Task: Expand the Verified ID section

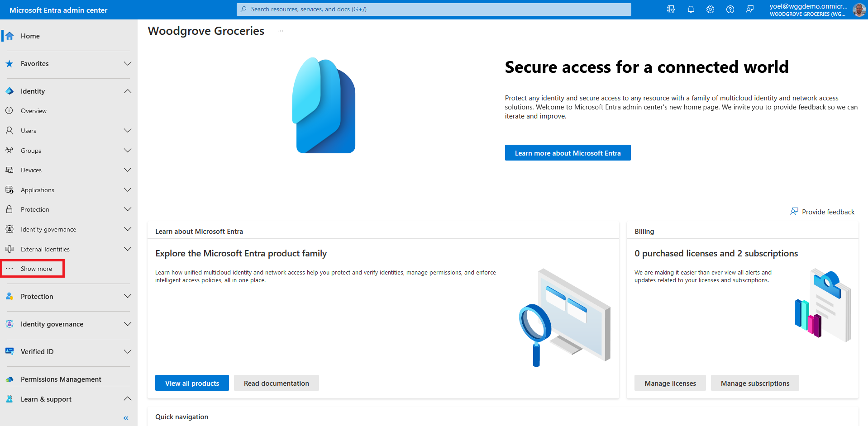Action: [x=128, y=352]
